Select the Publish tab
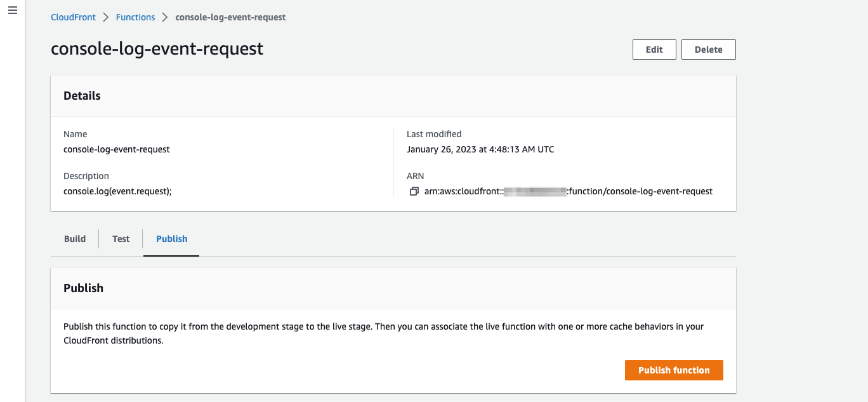Image resolution: width=868 pixels, height=402 pixels. [x=171, y=239]
